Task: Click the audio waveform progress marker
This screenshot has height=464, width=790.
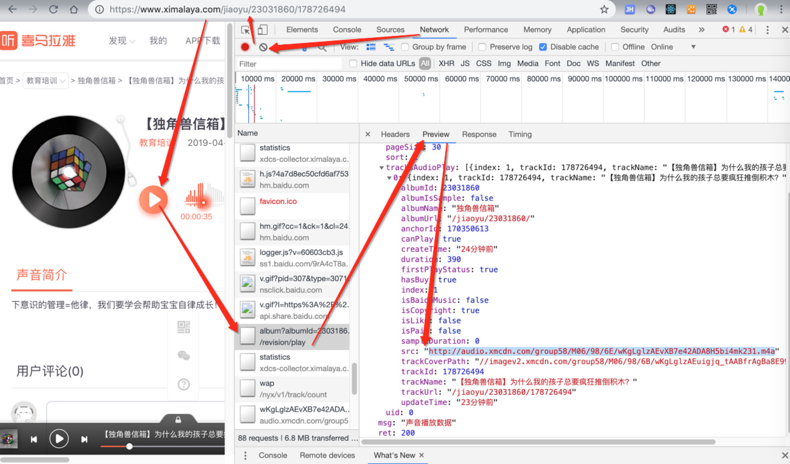Action: (203, 203)
